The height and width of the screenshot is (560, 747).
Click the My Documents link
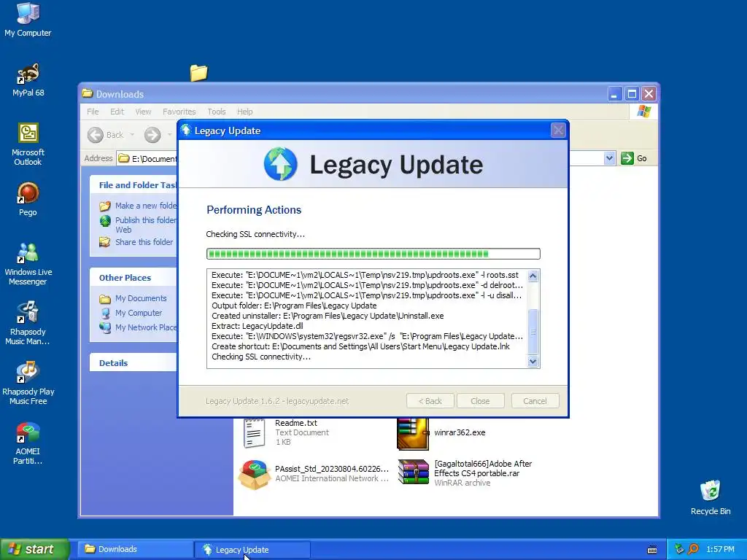pyautogui.click(x=141, y=298)
